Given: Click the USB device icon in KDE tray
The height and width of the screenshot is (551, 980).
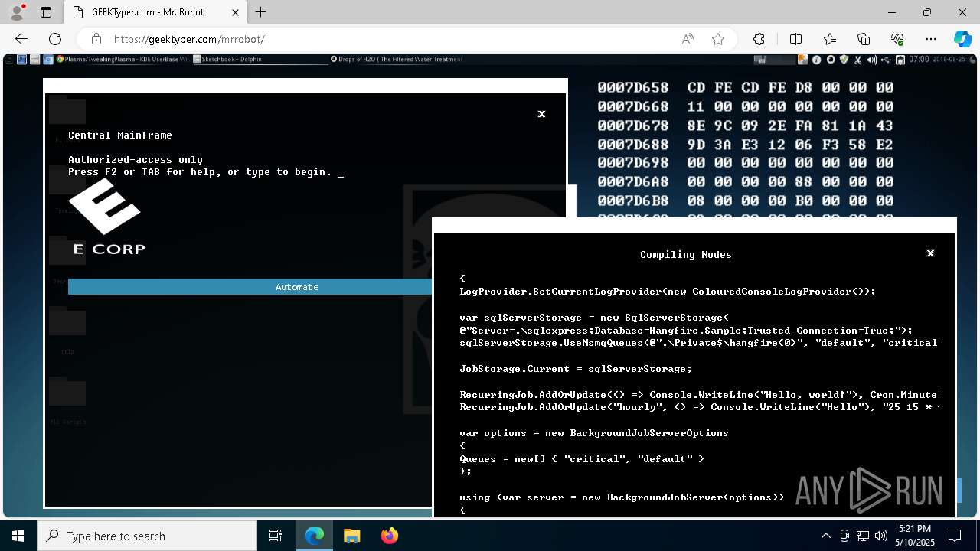Looking at the screenshot, I should (886, 60).
